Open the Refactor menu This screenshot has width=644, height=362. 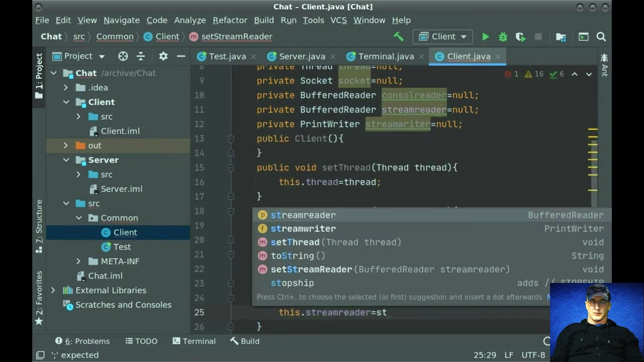230,20
